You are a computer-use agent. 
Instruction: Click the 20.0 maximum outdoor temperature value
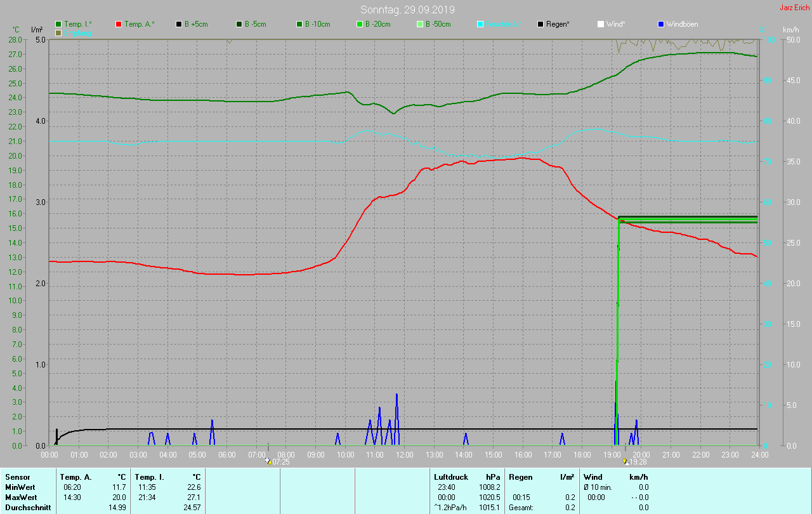click(x=119, y=497)
